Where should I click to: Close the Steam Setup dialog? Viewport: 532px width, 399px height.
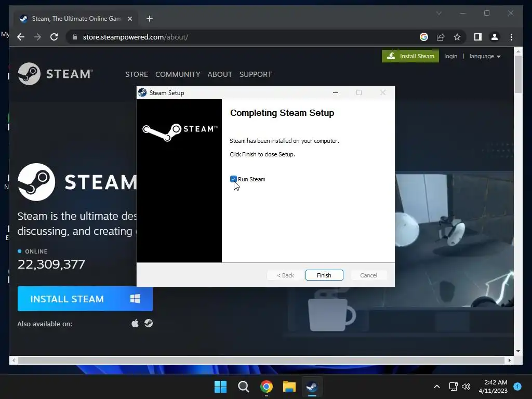pyautogui.click(x=383, y=92)
